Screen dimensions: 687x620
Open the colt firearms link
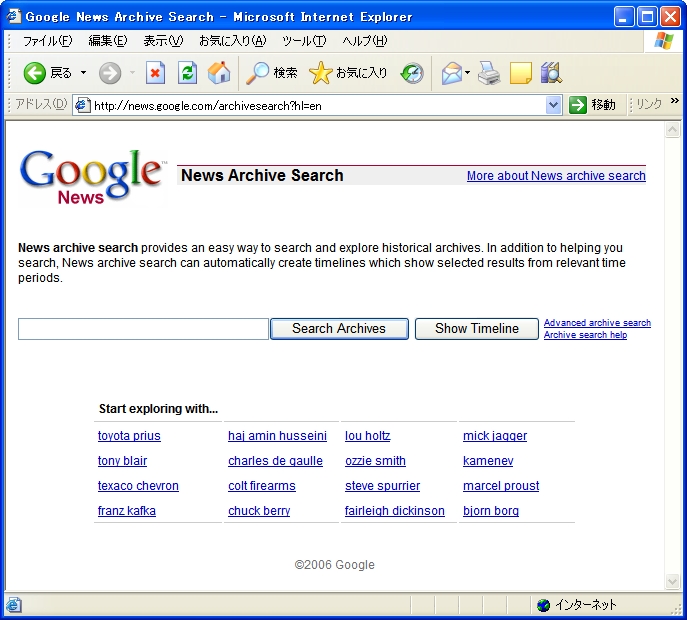(x=262, y=486)
